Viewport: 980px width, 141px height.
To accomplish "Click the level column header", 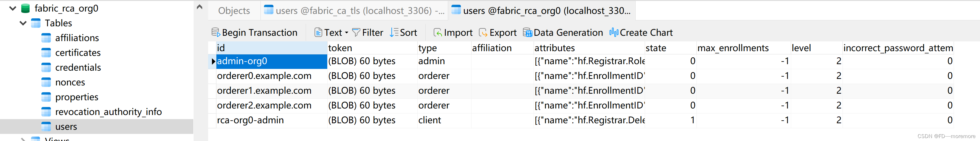I will (817, 48).
